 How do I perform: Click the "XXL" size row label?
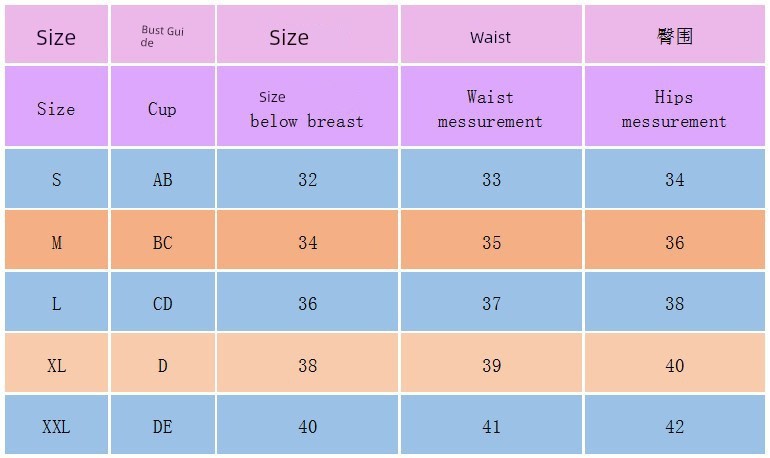(56, 427)
